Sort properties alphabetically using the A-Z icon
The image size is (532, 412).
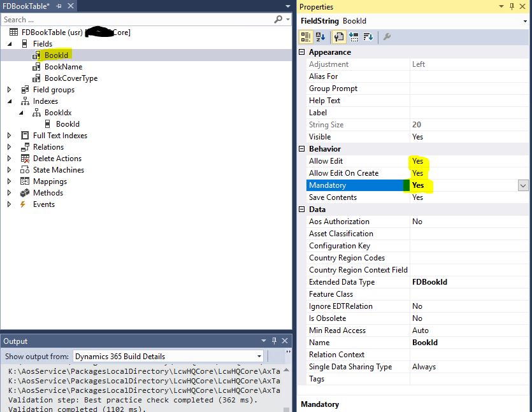pos(321,37)
